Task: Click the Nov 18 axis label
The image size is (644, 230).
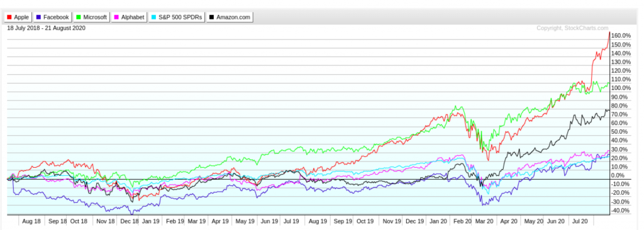Action: coord(106,221)
